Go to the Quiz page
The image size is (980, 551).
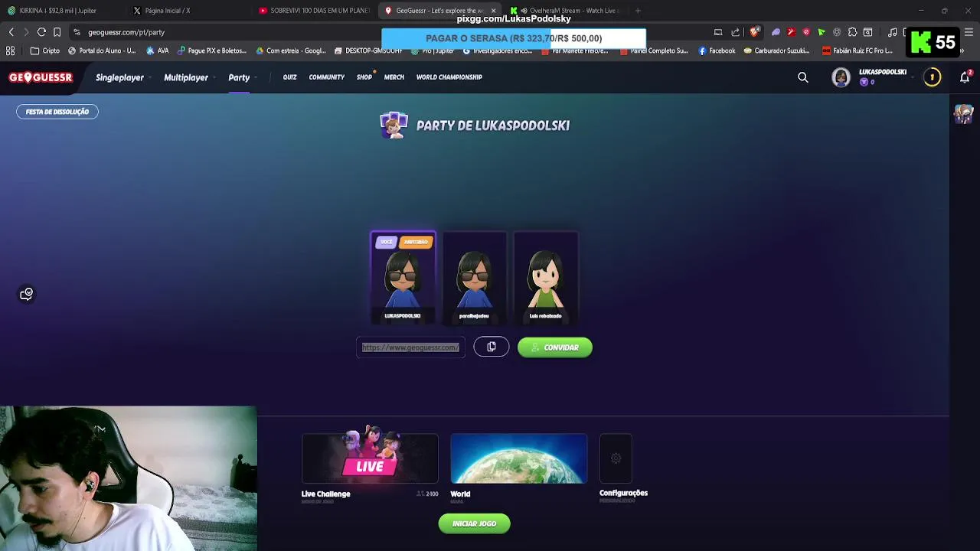(289, 77)
